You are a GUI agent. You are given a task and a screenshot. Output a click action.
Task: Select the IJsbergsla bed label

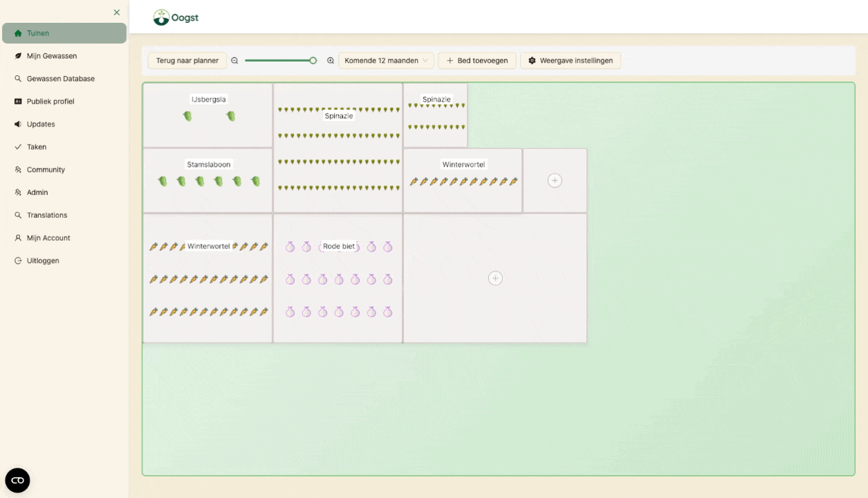coord(209,100)
